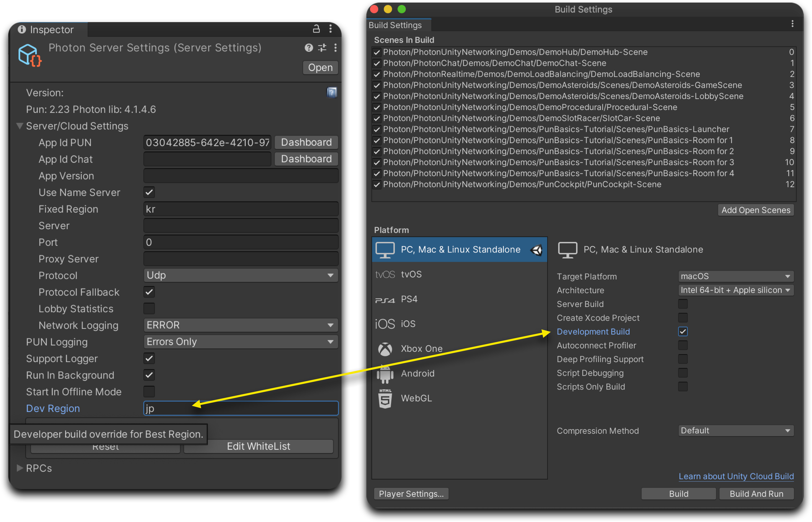This screenshot has height=522, width=812.
Task: Focus Dev Region field containing jp
Action: tap(241, 408)
